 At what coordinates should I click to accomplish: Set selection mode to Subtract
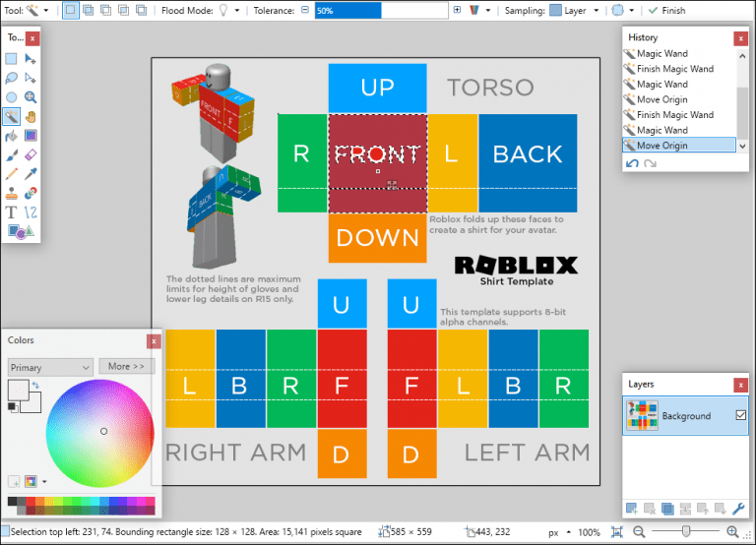pos(106,10)
